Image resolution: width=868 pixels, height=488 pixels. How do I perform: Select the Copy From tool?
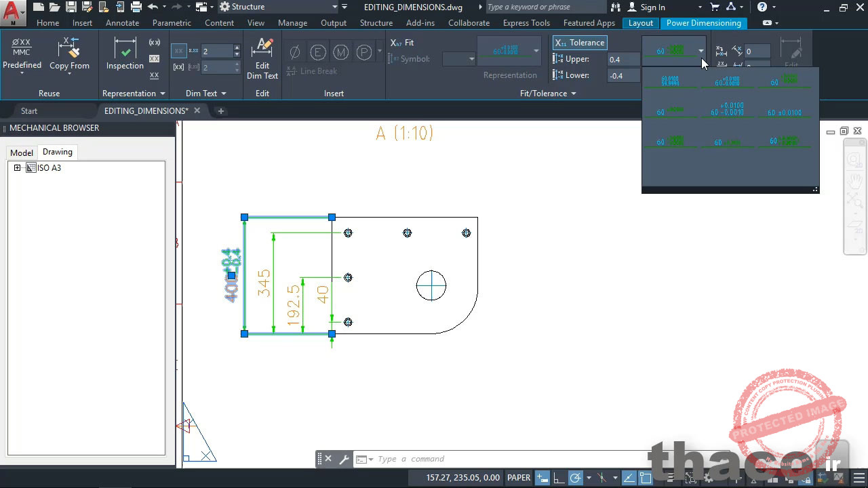point(69,56)
